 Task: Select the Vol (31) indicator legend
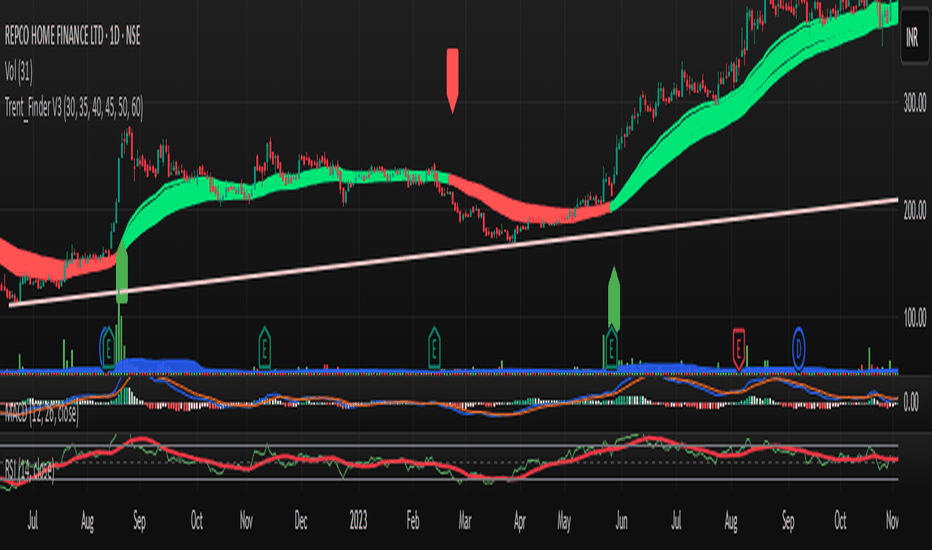[18, 73]
